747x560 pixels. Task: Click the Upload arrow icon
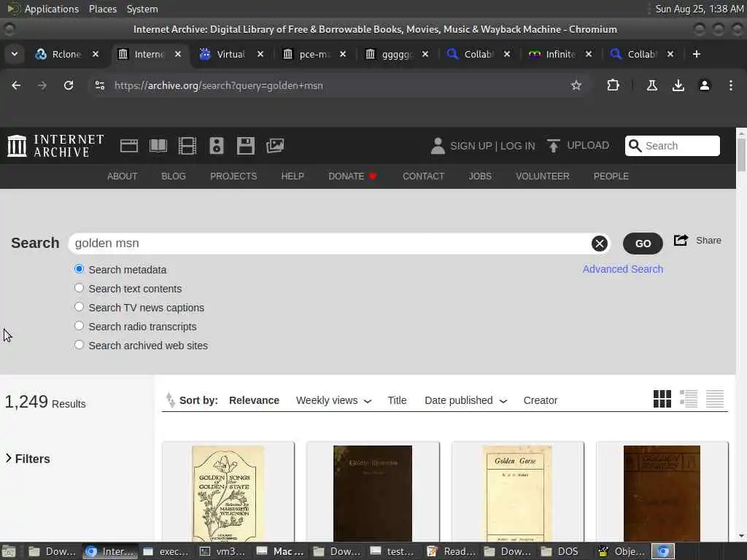(553, 146)
